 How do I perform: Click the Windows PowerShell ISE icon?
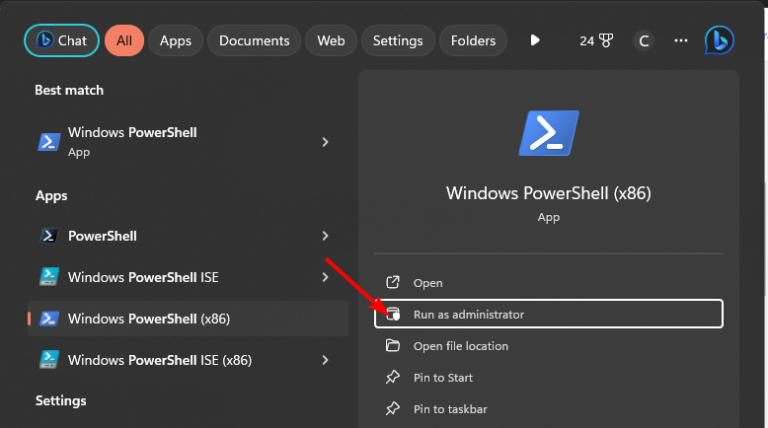pos(49,277)
